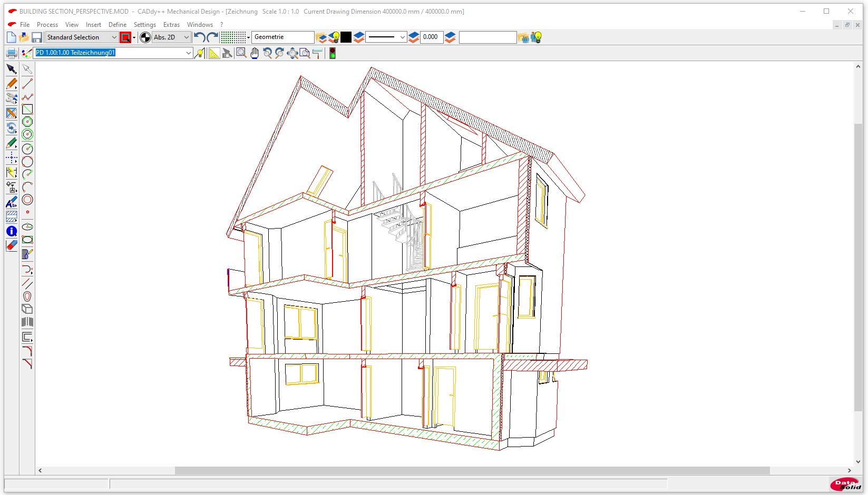Image resolution: width=868 pixels, height=495 pixels.
Task: Select the Text tool with letter A
Action: coord(12,203)
